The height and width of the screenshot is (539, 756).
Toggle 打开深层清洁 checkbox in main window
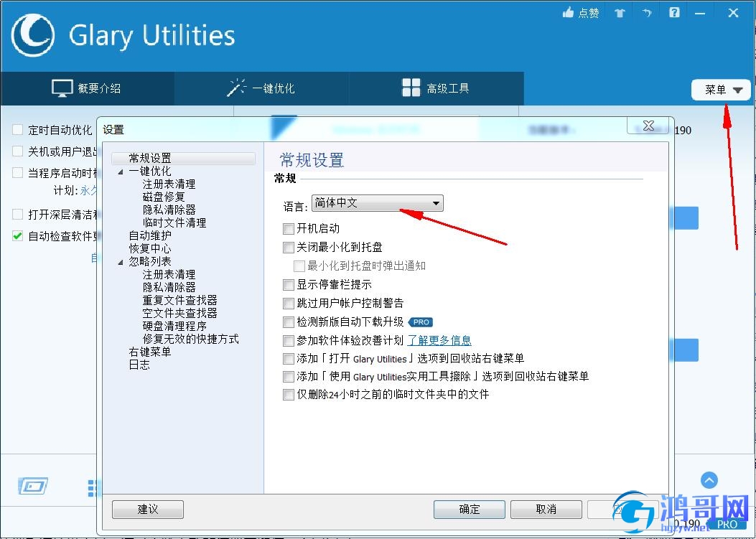point(18,214)
